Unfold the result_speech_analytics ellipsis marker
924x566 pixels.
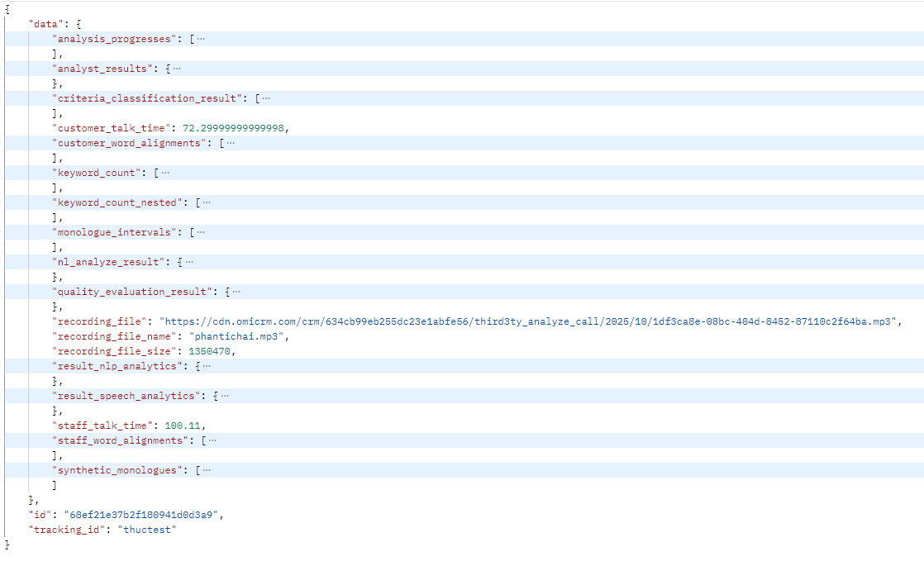point(225,396)
